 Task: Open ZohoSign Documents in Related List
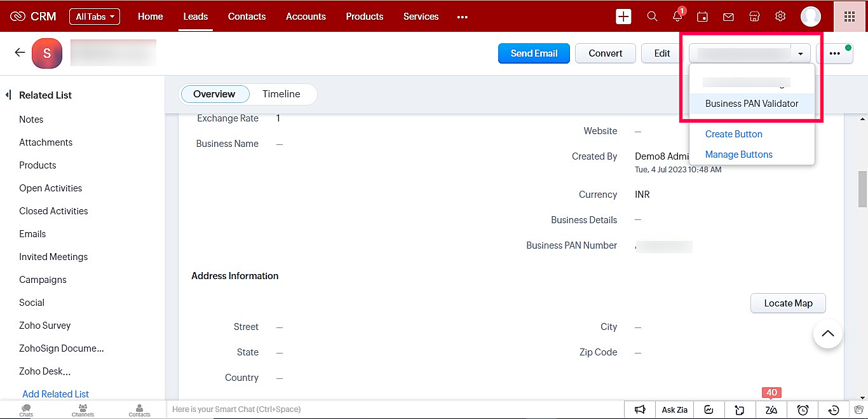coord(62,348)
